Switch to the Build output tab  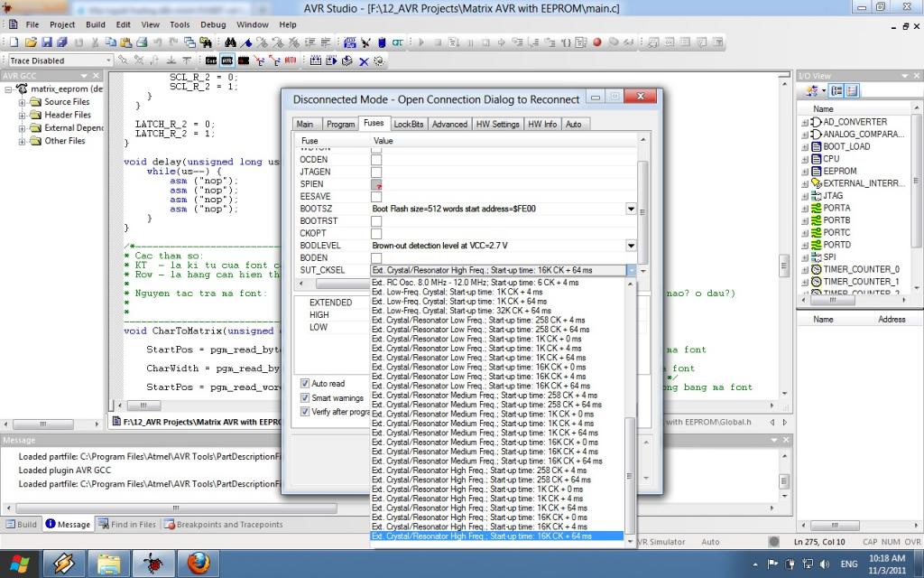tap(22, 525)
